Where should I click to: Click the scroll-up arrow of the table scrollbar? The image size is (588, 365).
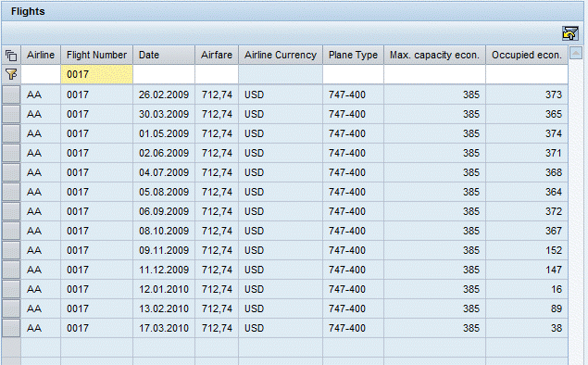[x=576, y=53]
